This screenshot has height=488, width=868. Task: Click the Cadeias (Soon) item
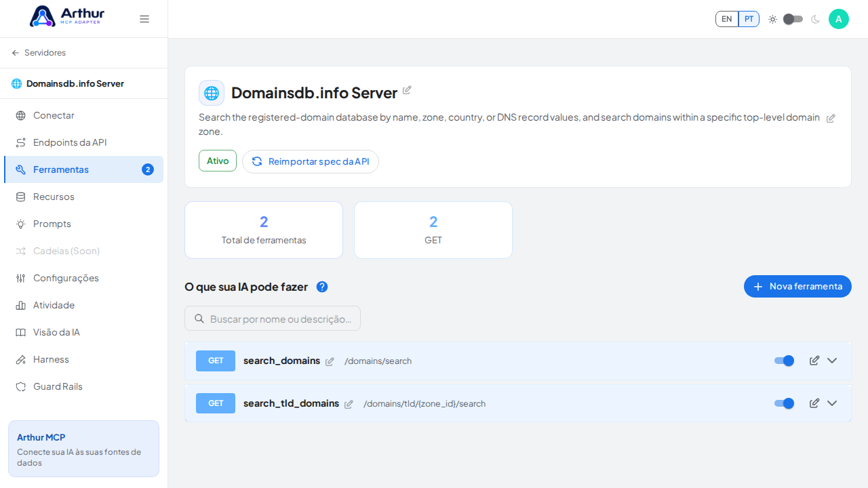[83, 251]
